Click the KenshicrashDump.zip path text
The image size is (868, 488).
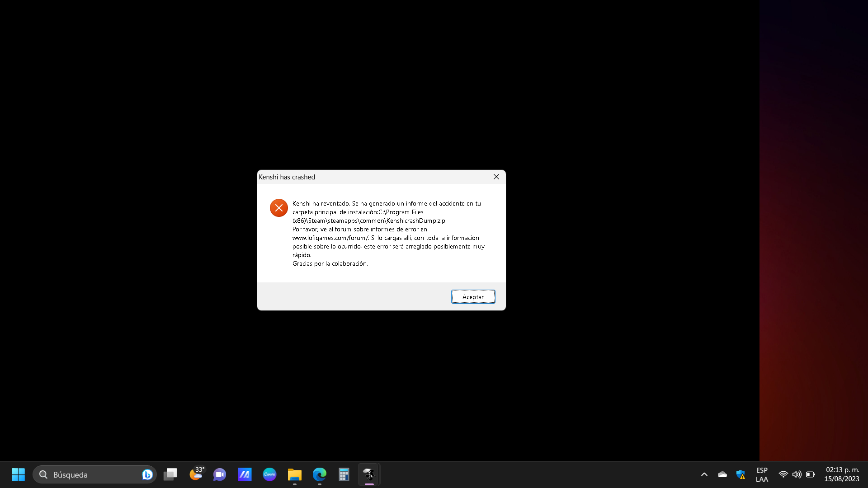369,221
